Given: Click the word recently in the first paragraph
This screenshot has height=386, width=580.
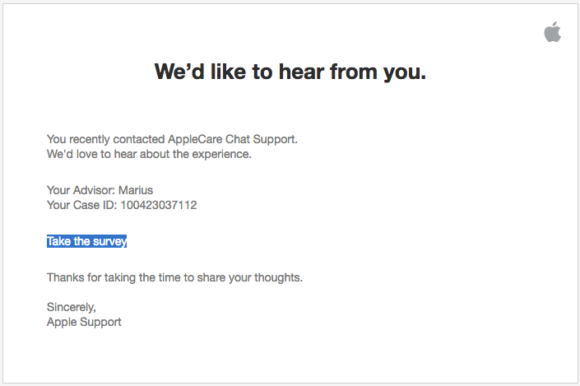Looking at the screenshot, I should tap(90, 140).
